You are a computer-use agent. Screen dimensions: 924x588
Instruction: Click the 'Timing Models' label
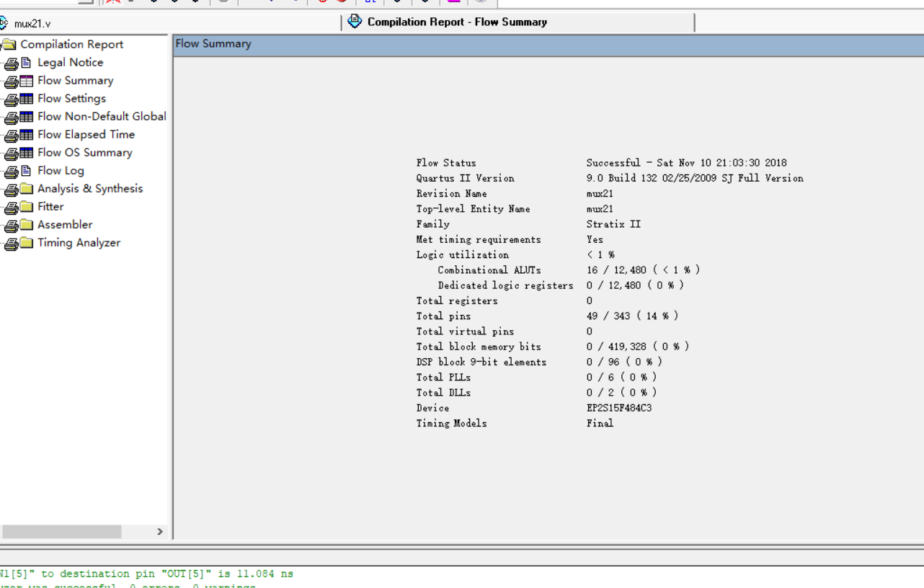click(x=451, y=424)
